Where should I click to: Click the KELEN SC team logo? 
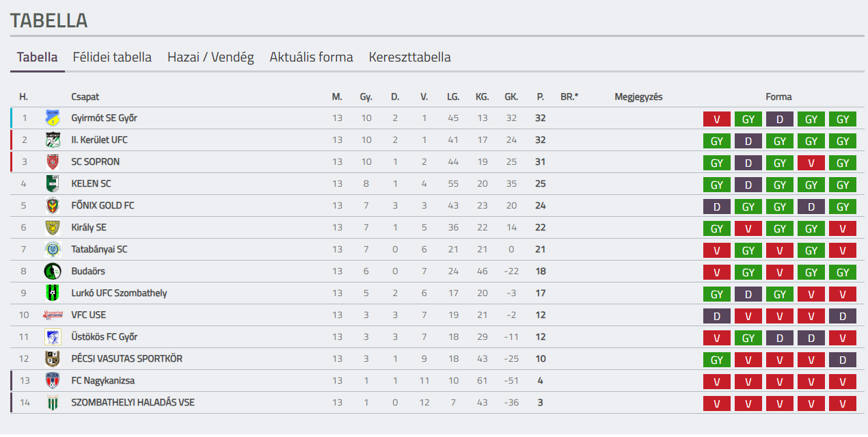click(53, 184)
